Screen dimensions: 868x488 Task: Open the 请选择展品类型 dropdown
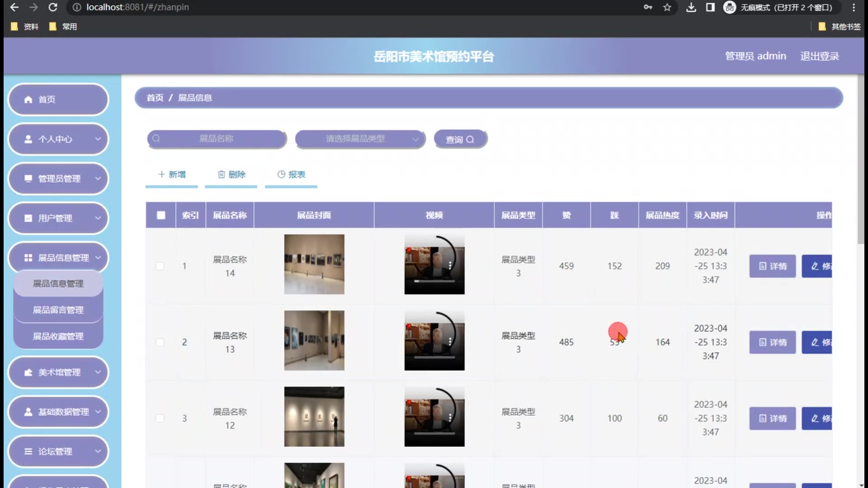[x=360, y=139]
